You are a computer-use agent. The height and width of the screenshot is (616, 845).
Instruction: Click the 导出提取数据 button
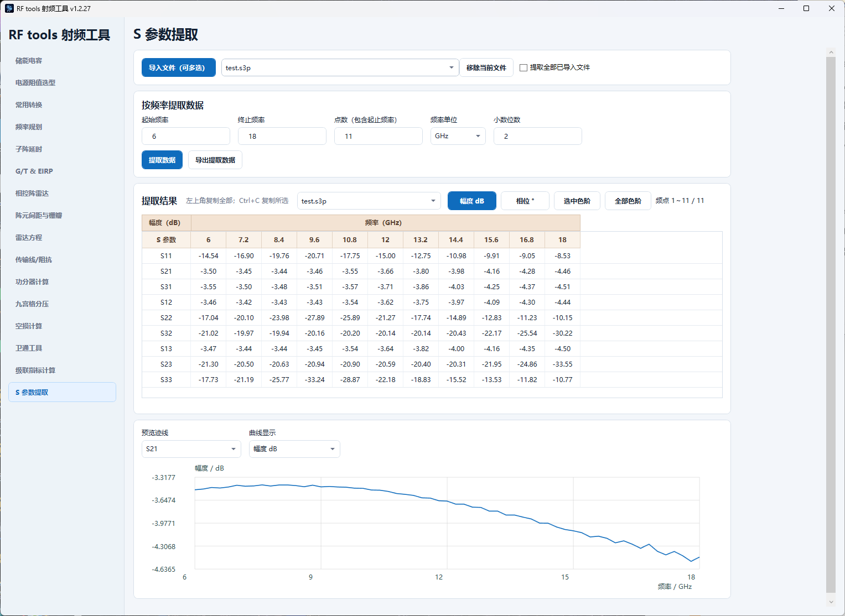click(x=215, y=160)
